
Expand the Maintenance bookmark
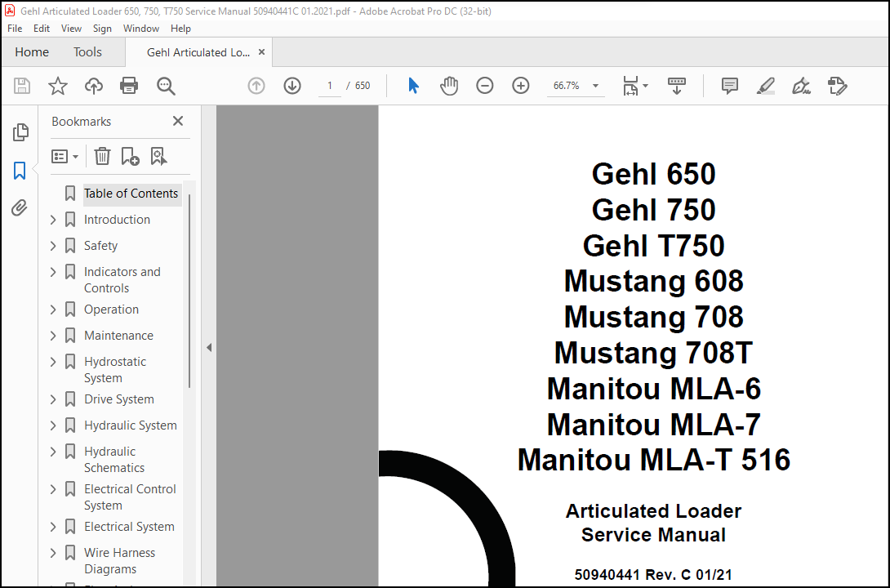[x=53, y=336]
